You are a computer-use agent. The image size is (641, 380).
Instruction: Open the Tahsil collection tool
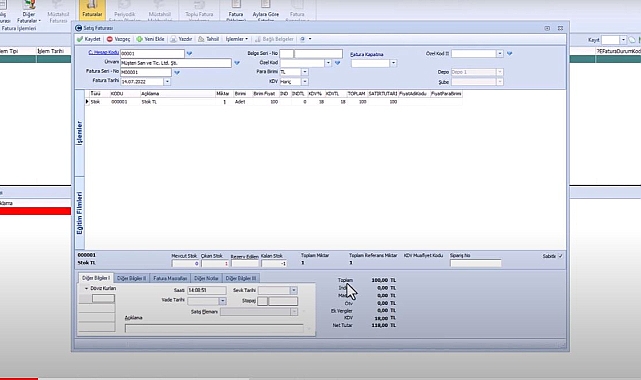point(208,39)
